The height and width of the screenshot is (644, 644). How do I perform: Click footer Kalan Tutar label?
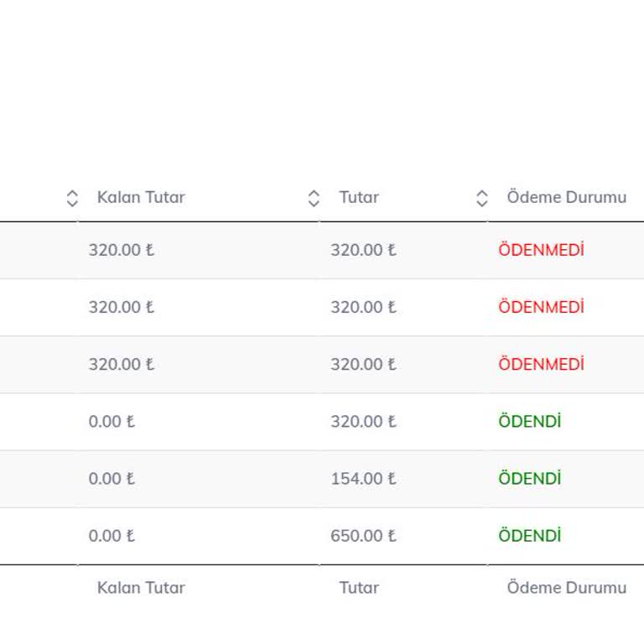(141, 588)
